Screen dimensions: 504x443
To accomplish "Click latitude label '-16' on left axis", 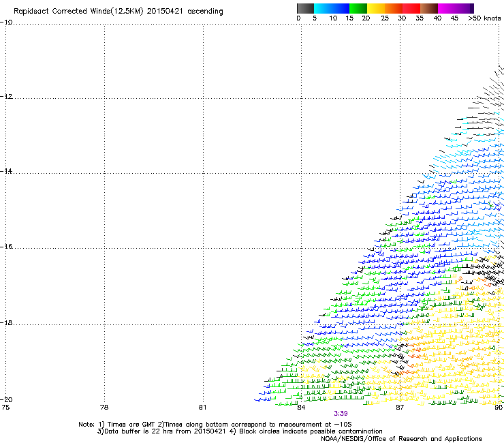I will 6,247.
